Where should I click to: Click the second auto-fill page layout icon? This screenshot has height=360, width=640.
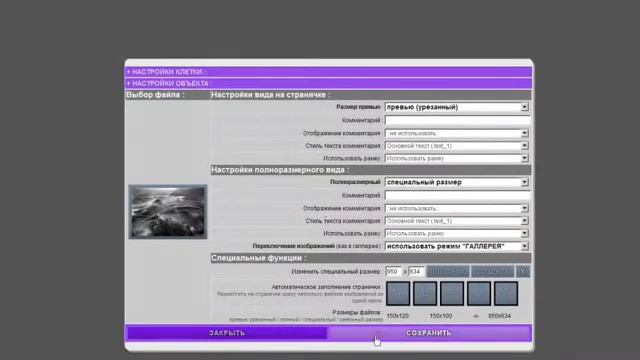pyautogui.click(x=425, y=293)
